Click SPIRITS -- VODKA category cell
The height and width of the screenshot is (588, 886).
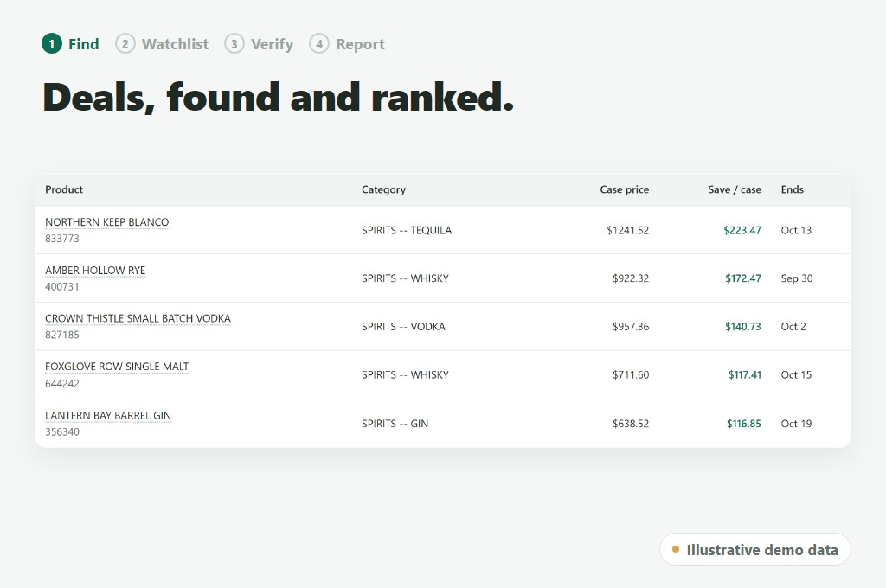click(x=403, y=327)
